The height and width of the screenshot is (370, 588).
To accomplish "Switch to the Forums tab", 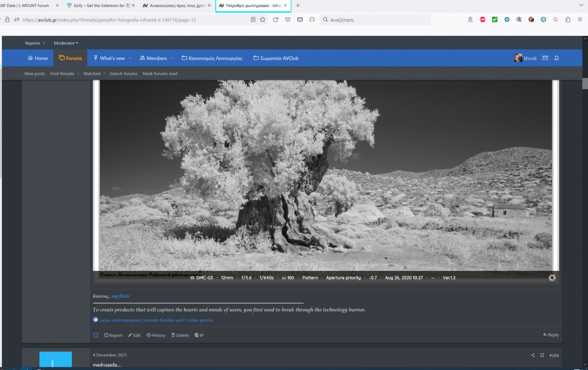I will click(x=70, y=58).
